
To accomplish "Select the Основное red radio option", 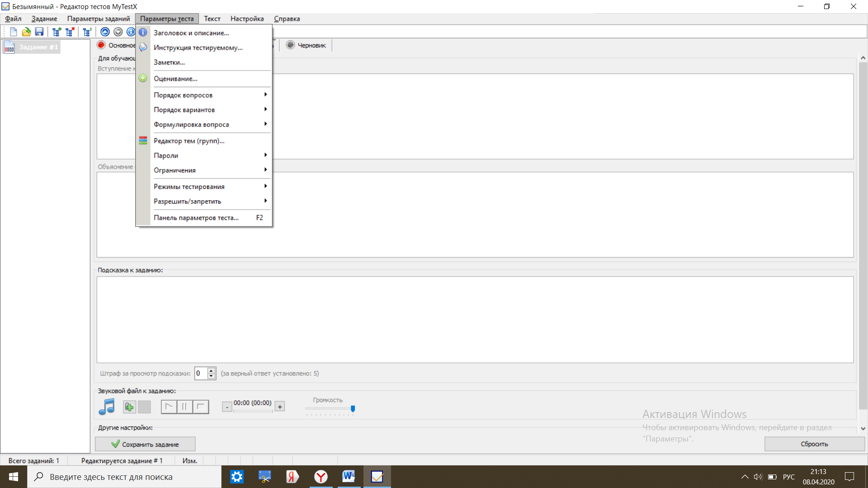I will (x=116, y=45).
